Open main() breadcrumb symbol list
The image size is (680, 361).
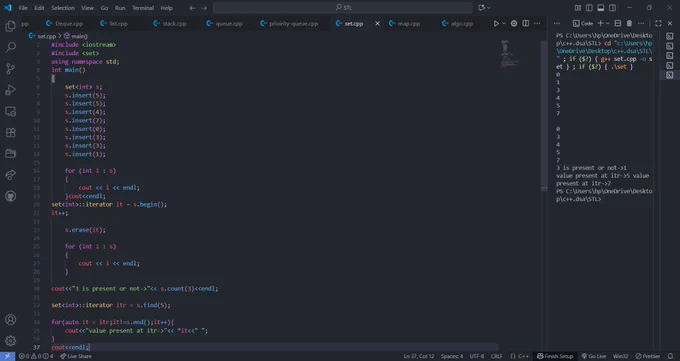point(75,36)
